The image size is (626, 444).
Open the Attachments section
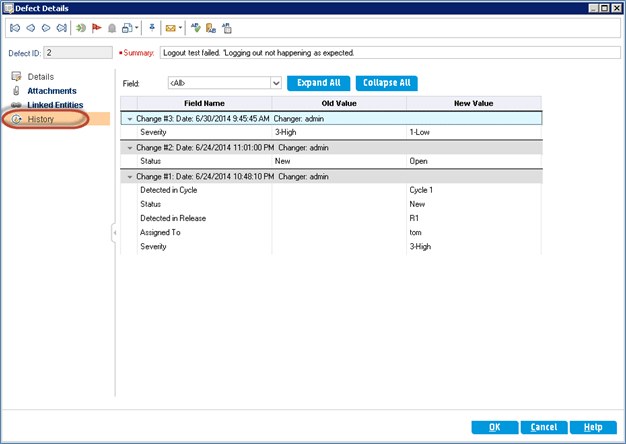(x=51, y=90)
